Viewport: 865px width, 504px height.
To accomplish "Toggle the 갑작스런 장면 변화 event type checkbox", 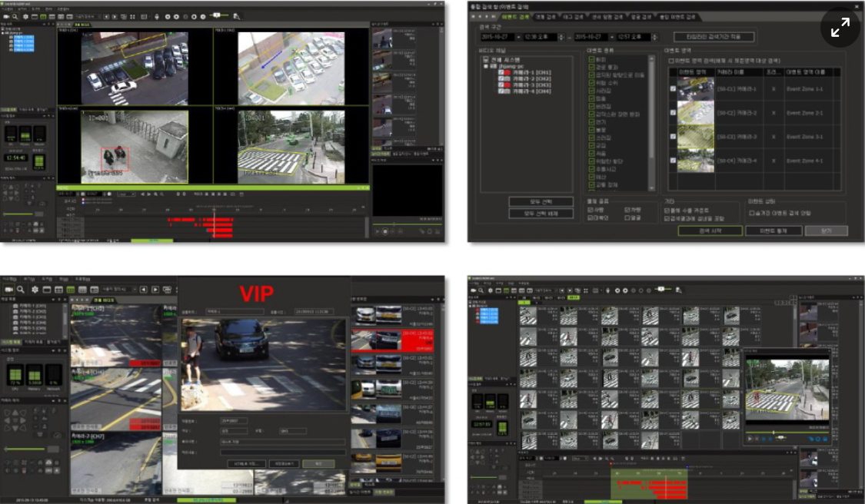I will pos(591,114).
